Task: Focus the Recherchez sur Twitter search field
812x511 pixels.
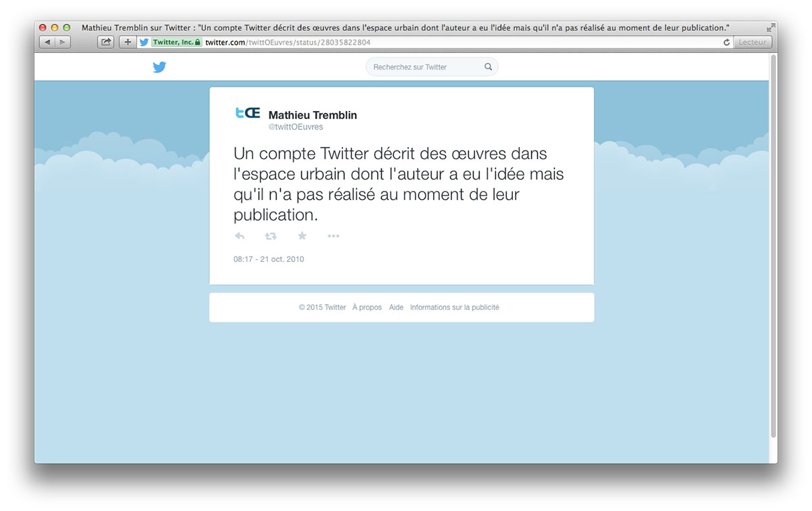Action: [x=432, y=67]
